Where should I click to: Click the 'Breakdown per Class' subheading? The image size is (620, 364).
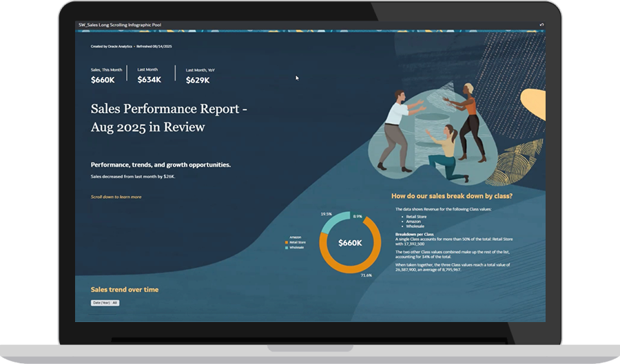click(415, 234)
